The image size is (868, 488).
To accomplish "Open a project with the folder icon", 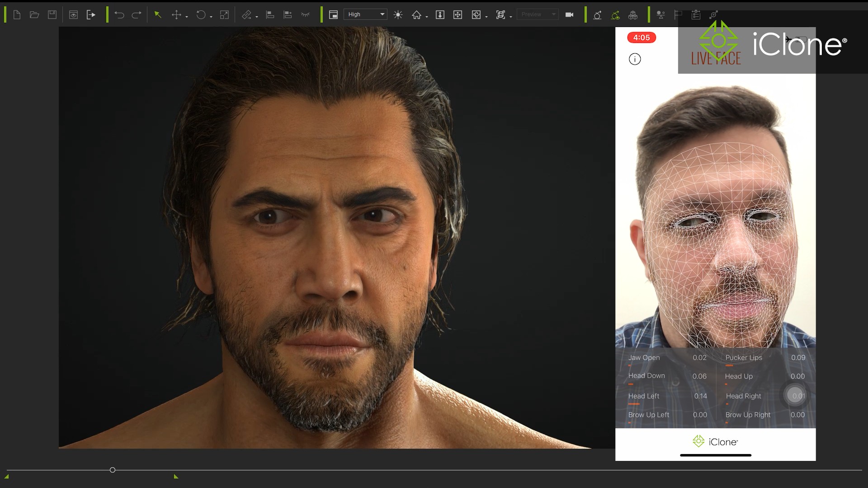I will point(34,15).
